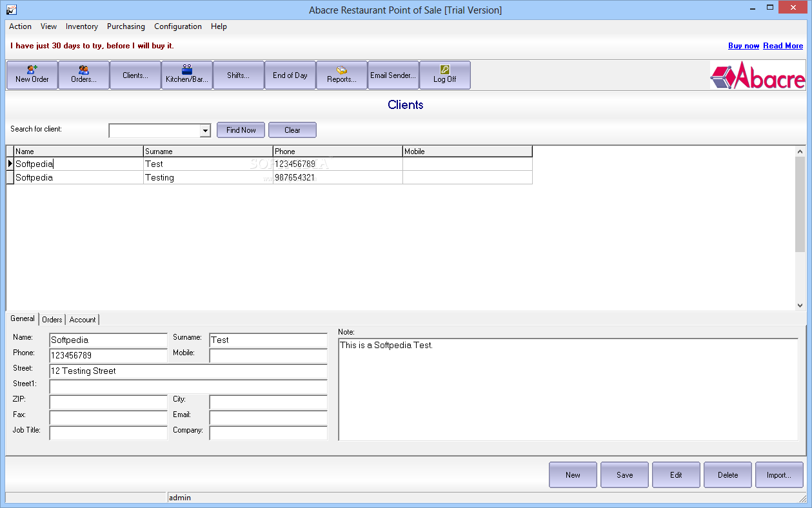Open the Help menu
The height and width of the screenshot is (508, 812).
tap(219, 26)
